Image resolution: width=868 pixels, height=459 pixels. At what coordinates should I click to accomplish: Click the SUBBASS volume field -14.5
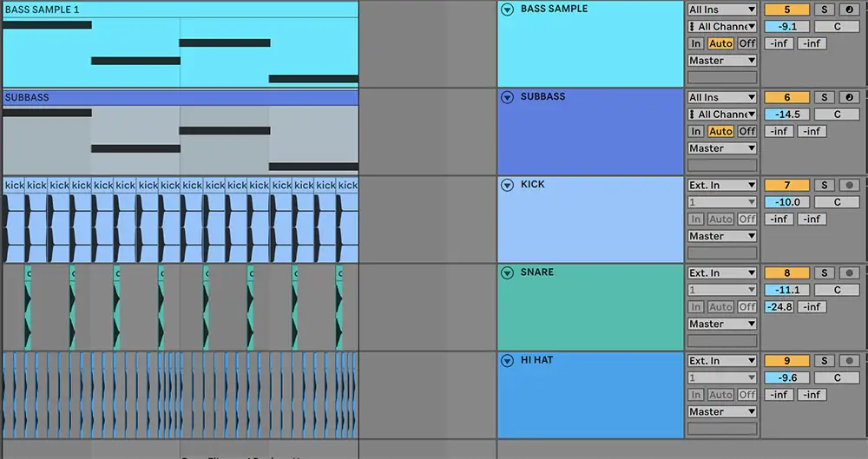[x=786, y=115]
